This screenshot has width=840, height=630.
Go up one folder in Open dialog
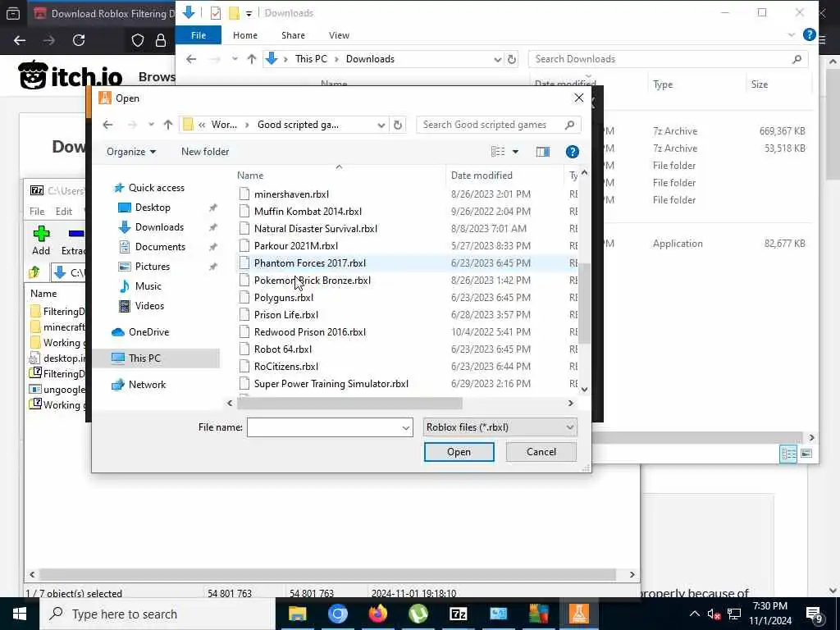tap(168, 125)
